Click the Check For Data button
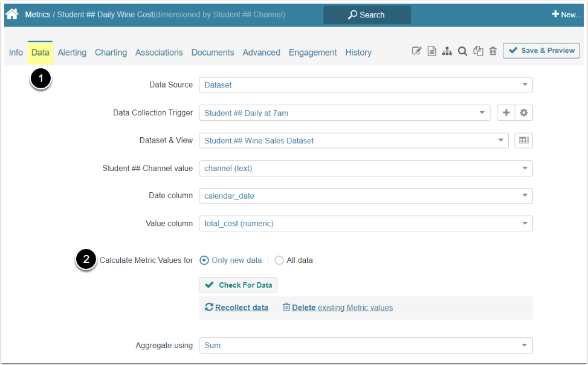This screenshot has width=588, height=365. click(238, 285)
